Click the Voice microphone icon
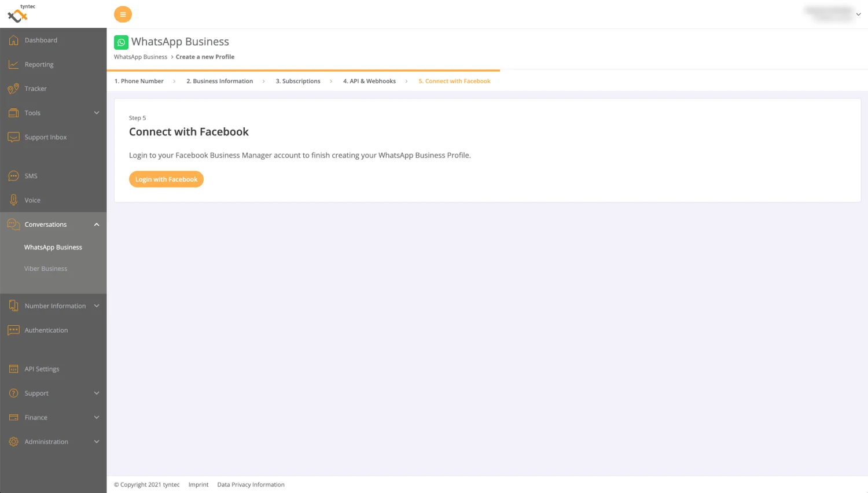 pyautogui.click(x=13, y=200)
